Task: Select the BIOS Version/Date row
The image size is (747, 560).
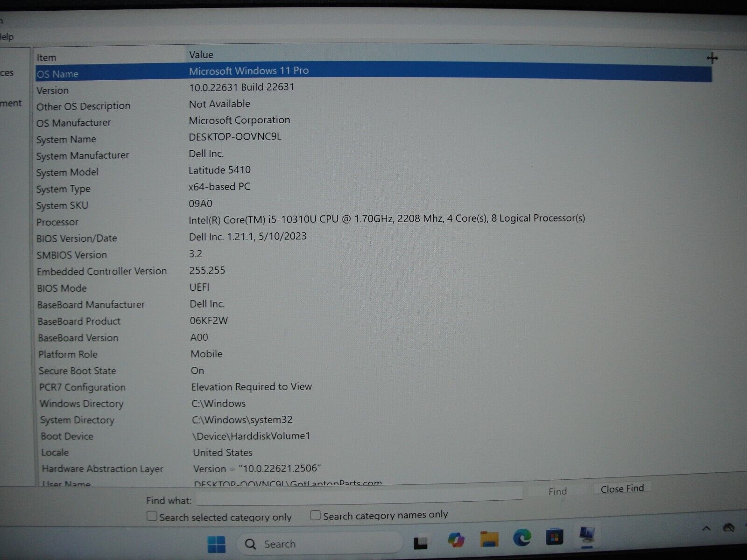Action: click(373, 237)
